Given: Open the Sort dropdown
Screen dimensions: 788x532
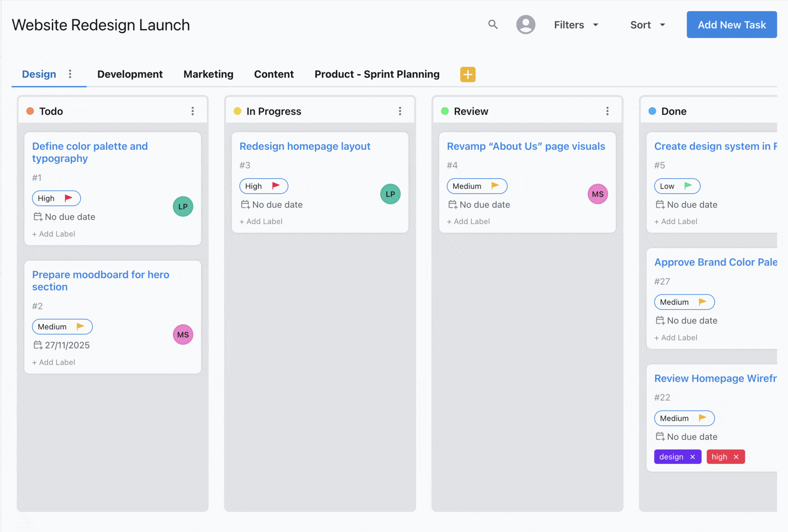Looking at the screenshot, I should (x=647, y=25).
